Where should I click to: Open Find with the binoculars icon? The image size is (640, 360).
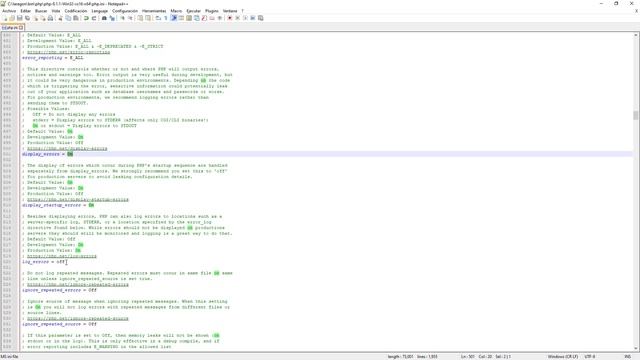(x=104, y=18)
